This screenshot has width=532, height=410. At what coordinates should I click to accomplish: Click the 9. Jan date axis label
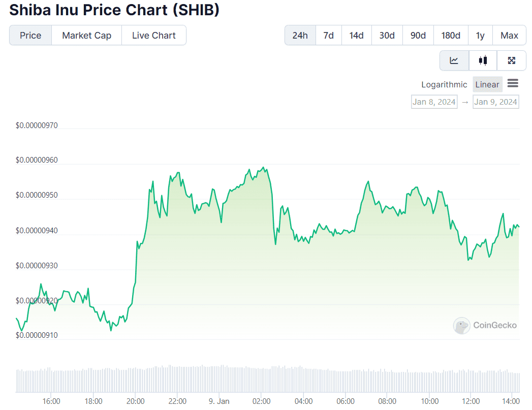(x=219, y=401)
